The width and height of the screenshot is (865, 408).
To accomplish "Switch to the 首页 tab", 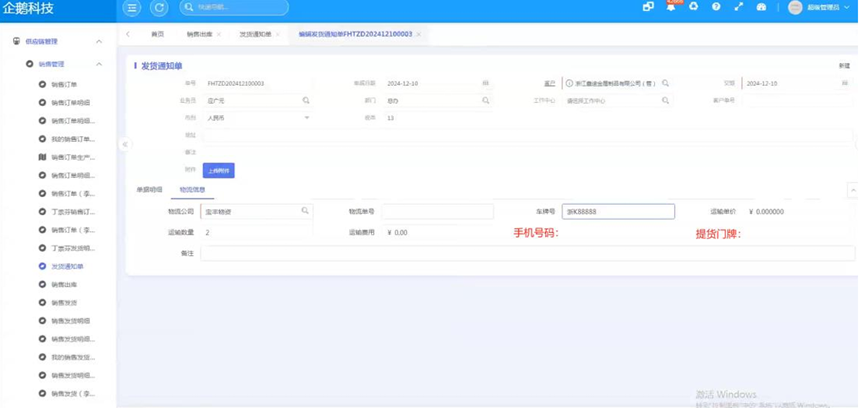I will [157, 34].
